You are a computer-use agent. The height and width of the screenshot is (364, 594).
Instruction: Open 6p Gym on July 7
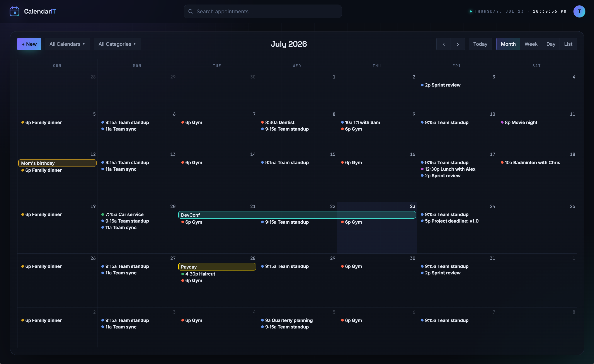point(192,122)
